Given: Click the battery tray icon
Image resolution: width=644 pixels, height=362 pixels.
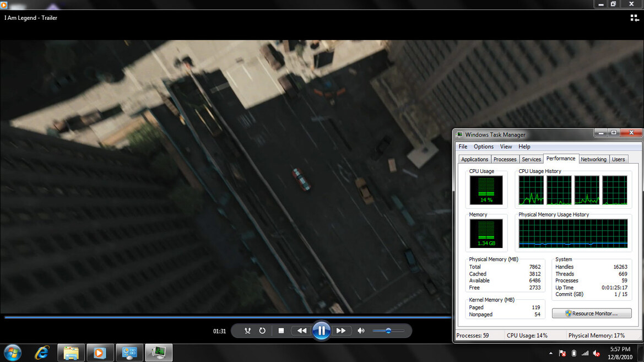Looking at the screenshot, I should click(574, 353).
